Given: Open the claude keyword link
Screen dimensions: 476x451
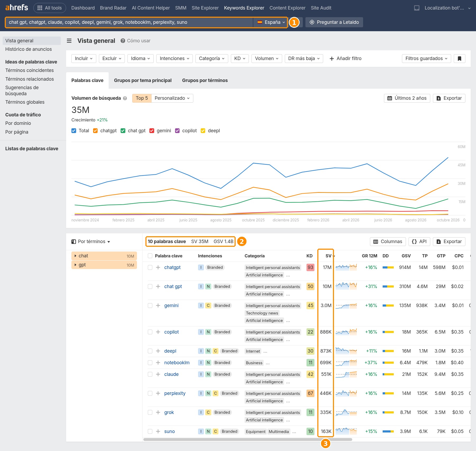Looking at the screenshot, I should tap(171, 374).
